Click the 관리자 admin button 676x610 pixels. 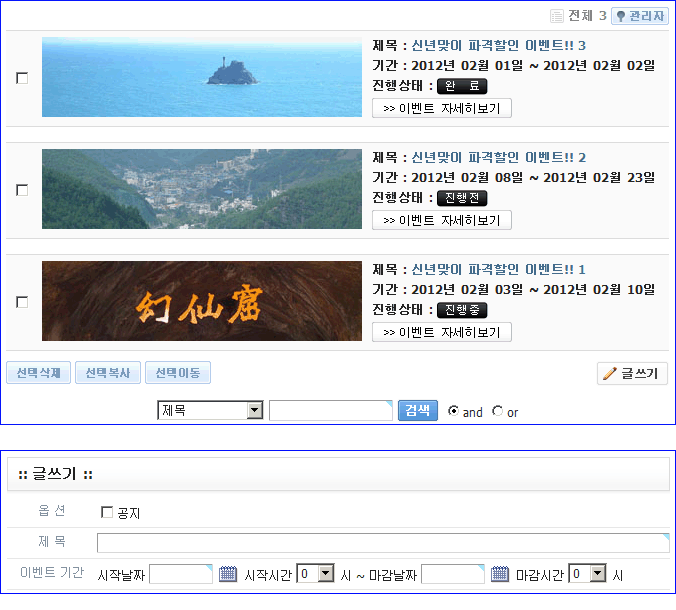(640, 16)
